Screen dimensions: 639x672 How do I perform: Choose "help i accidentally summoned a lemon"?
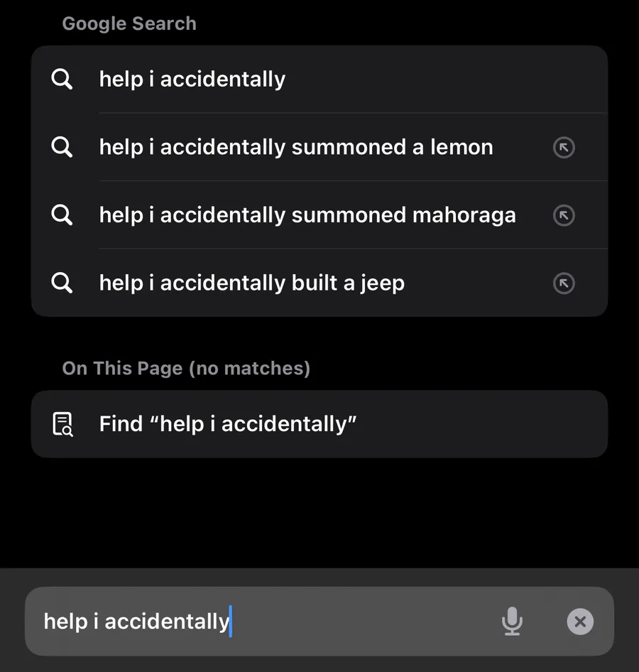coord(296,147)
